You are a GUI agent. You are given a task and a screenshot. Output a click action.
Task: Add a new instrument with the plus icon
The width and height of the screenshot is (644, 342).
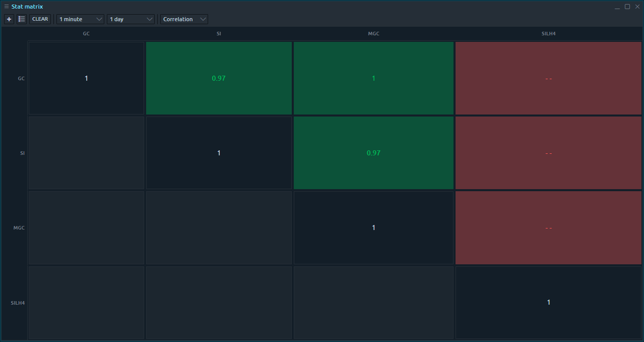coord(9,19)
